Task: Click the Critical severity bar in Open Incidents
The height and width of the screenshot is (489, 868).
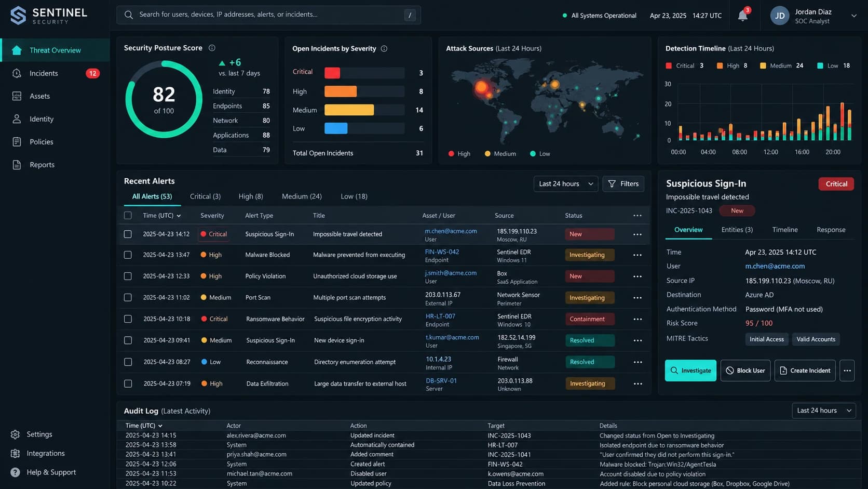Action: click(x=332, y=73)
